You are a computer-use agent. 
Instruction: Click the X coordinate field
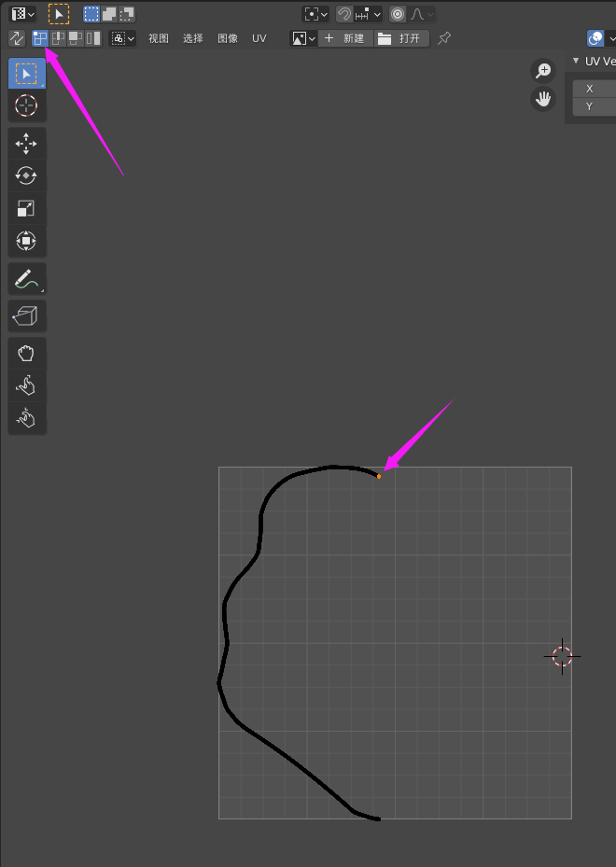coord(595,89)
